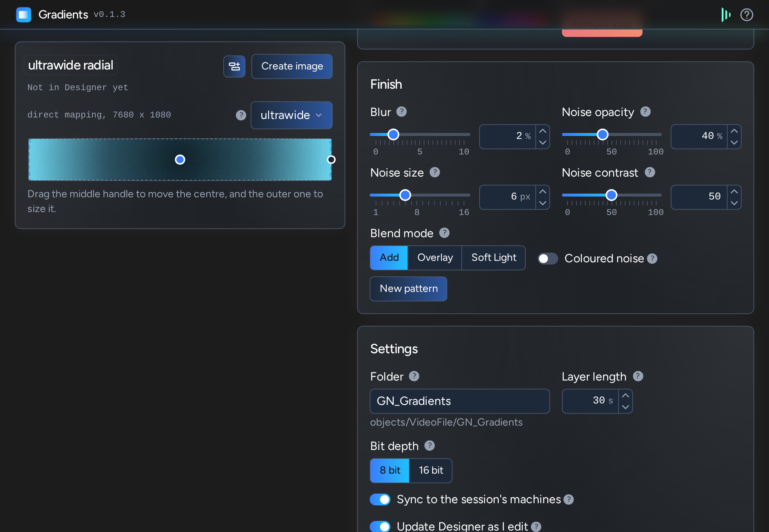This screenshot has width=769, height=532.
Task: Toggle the Coloured noise switch
Action: point(548,259)
